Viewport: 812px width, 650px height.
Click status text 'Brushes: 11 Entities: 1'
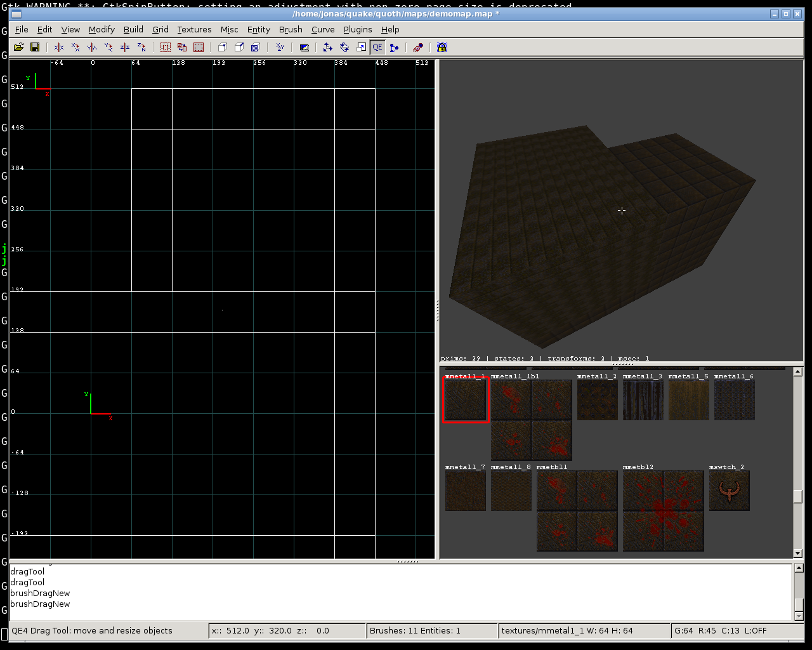[415, 631]
